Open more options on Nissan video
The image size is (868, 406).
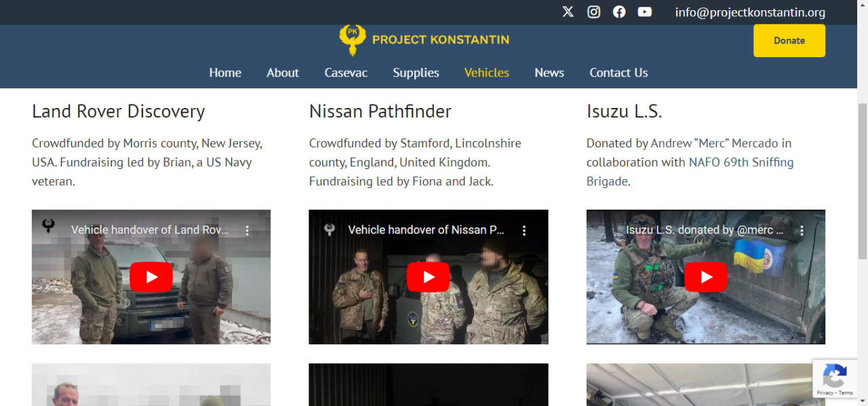(x=524, y=230)
